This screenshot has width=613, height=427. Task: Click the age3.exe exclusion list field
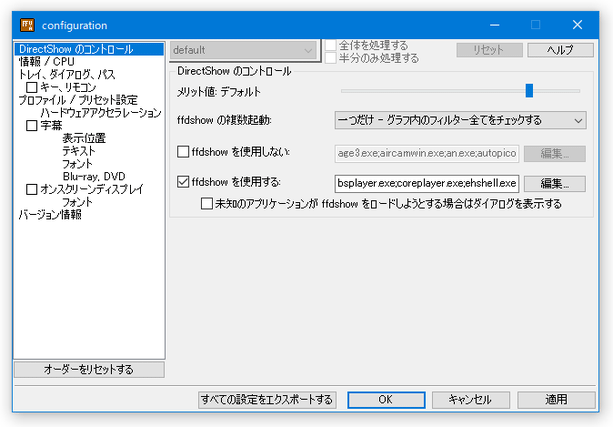pos(427,153)
